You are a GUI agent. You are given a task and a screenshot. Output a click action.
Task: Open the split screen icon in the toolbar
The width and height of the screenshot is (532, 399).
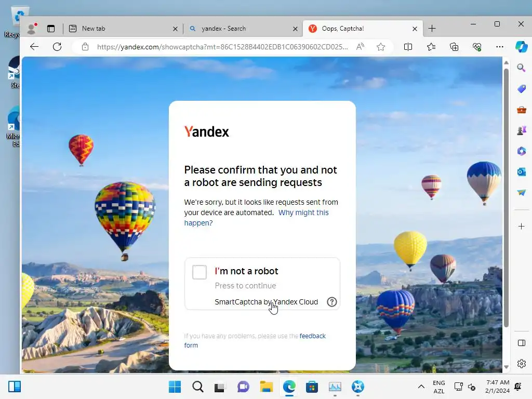[x=408, y=47]
